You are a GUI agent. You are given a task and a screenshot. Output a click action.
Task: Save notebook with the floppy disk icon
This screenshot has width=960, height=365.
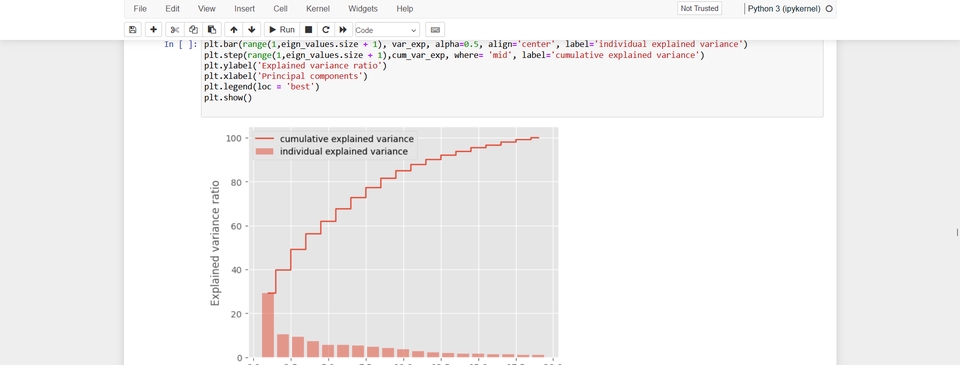[132, 29]
